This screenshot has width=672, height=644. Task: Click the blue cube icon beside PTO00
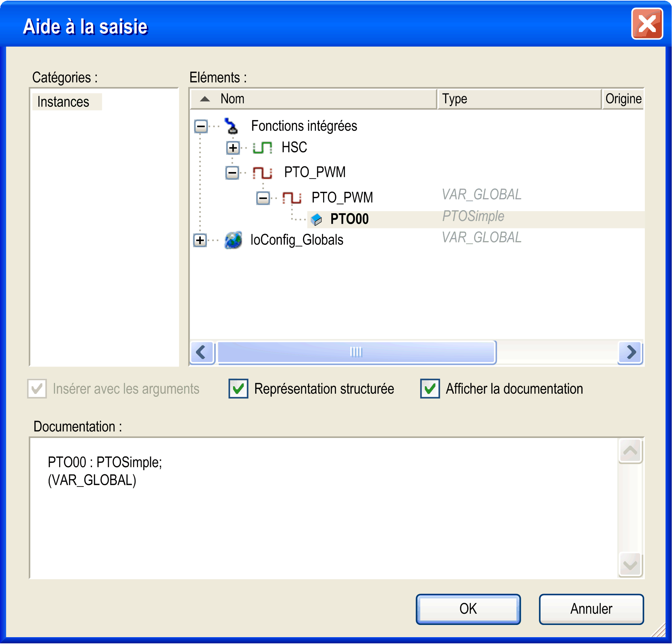pyautogui.click(x=316, y=219)
